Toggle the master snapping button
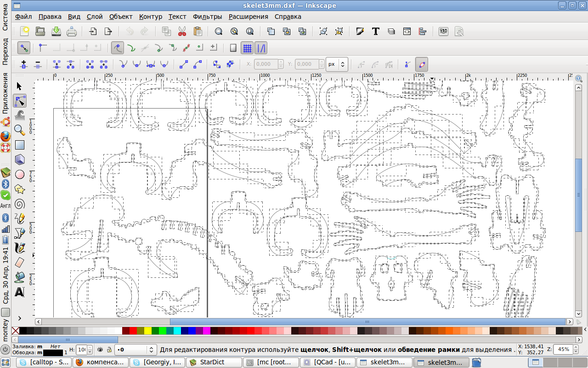Image resolution: width=588 pixels, height=368 pixels. point(24,48)
